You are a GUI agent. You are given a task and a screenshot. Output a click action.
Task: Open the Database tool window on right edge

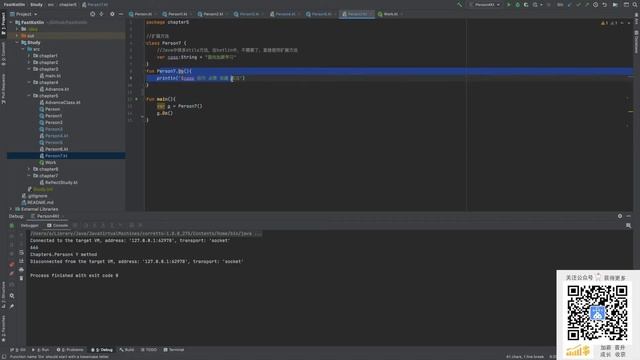636,42
